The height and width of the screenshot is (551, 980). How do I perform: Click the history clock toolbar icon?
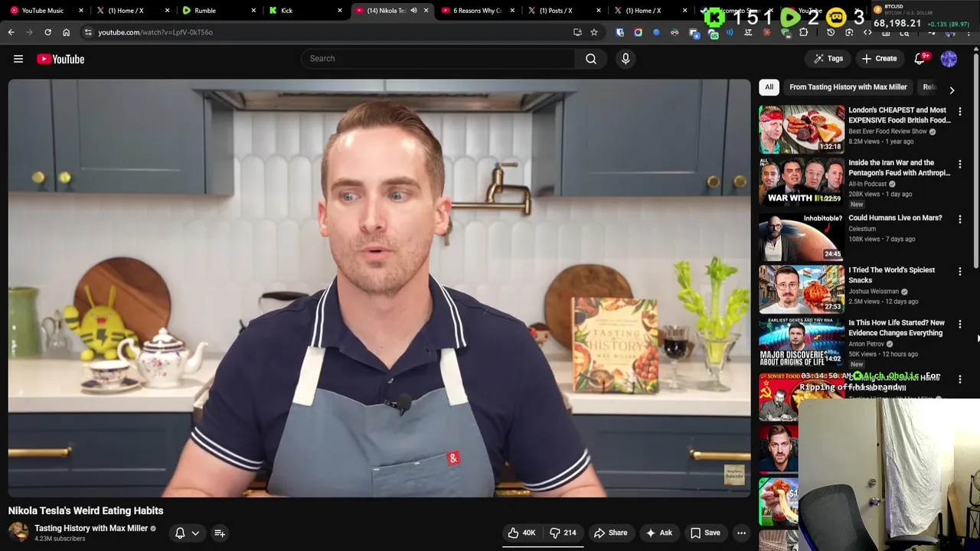[x=831, y=32]
